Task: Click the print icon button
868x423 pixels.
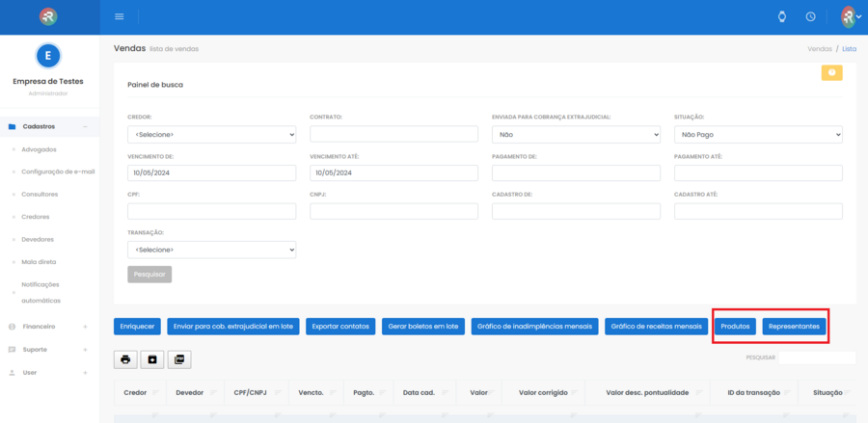Action: 125,359
